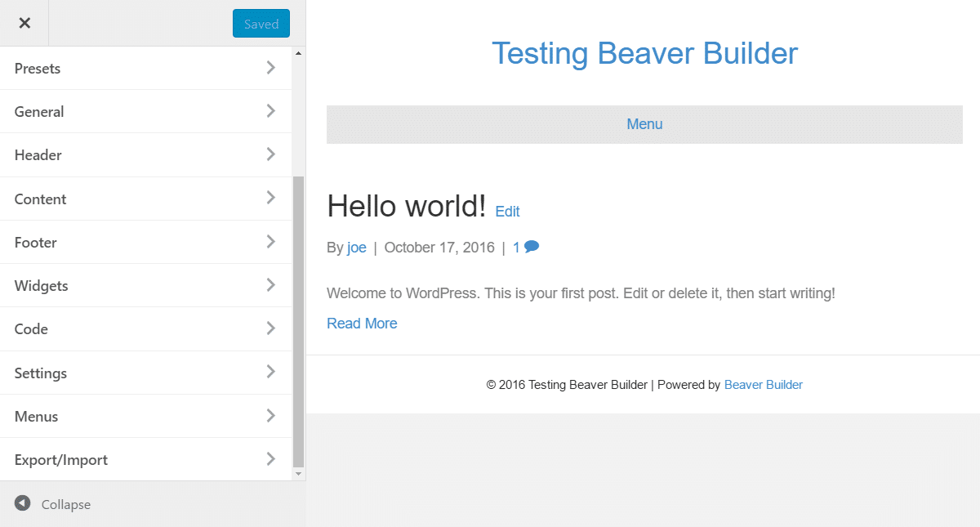Click the Collapse label text
Image resolution: width=980 pixels, height=527 pixels.
[66, 504]
